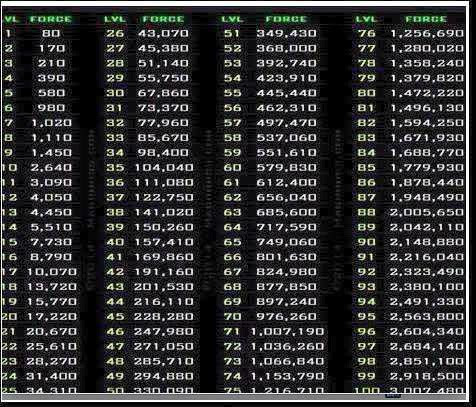Click force value 2,851,100 for level 98

pos(427,361)
